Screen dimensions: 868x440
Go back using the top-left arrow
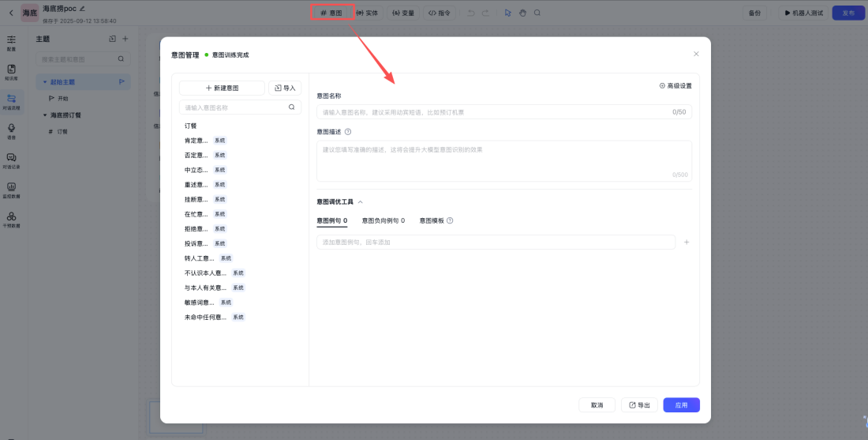coord(11,13)
